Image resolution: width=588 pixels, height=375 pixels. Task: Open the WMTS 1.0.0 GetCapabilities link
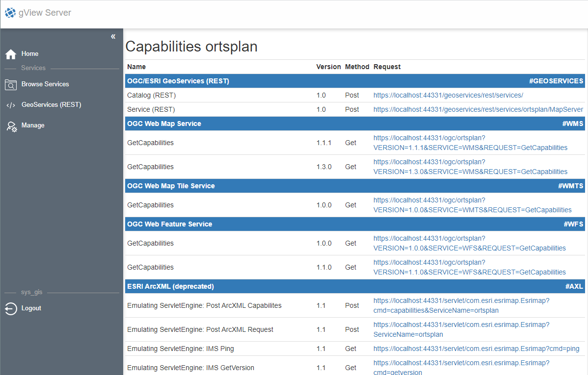click(x=473, y=205)
